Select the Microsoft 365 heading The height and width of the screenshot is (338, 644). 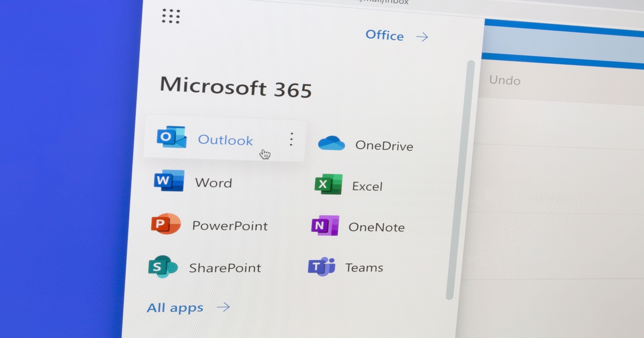click(x=236, y=87)
